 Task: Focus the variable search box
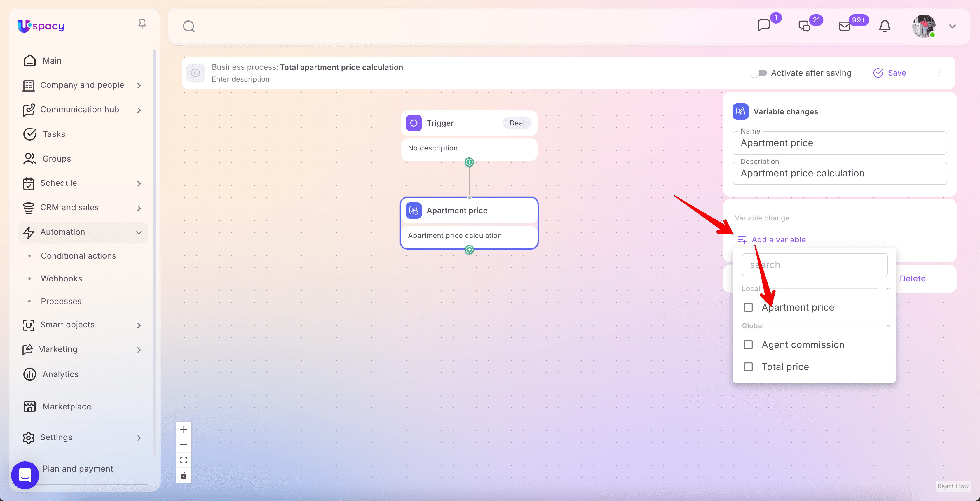pos(815,265)
